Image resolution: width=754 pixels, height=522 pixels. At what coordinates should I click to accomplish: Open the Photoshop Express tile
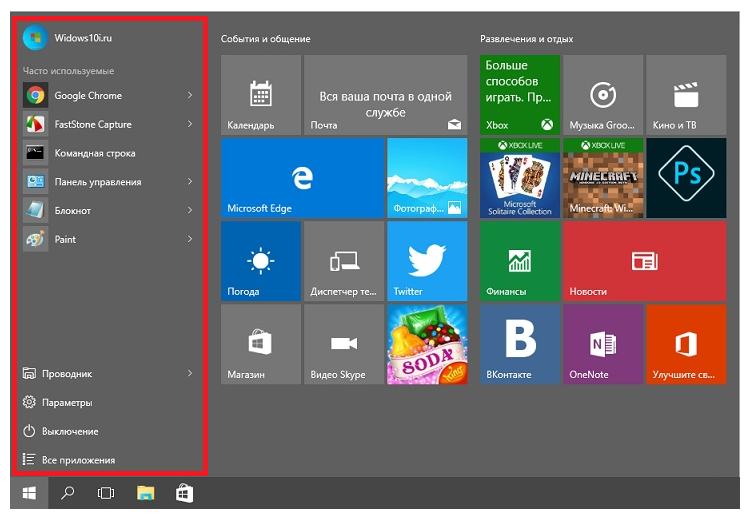click(x=685, y=178)
